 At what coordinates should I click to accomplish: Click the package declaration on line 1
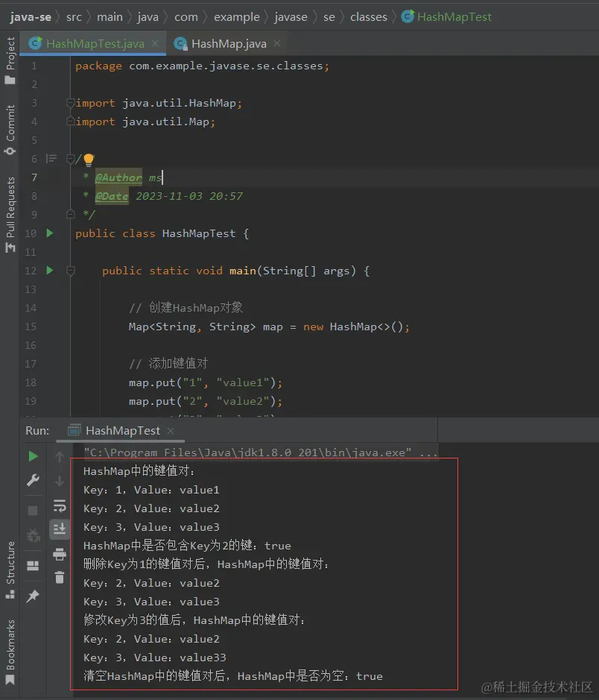click(x=202, y=66)
